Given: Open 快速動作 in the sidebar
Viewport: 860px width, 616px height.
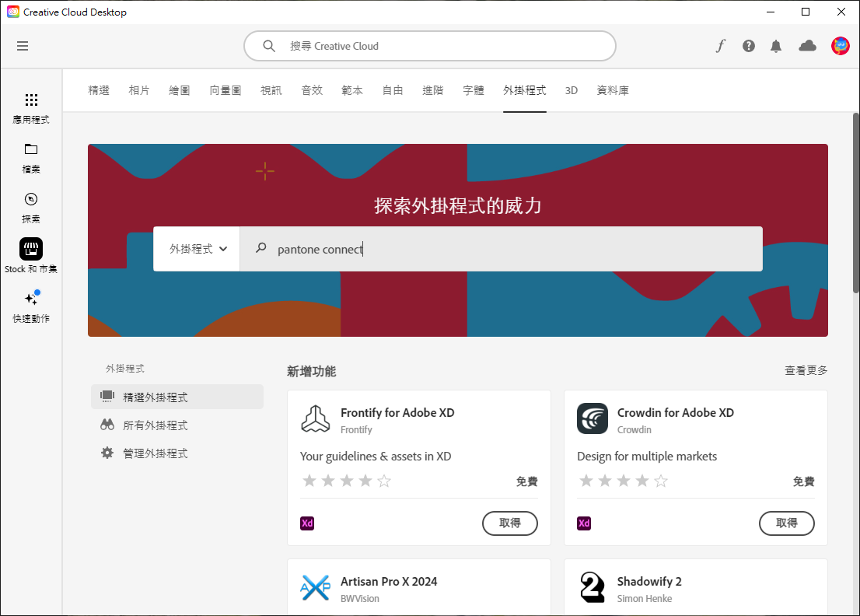Looking at the screenshot, I should click(x=31, y=306).
